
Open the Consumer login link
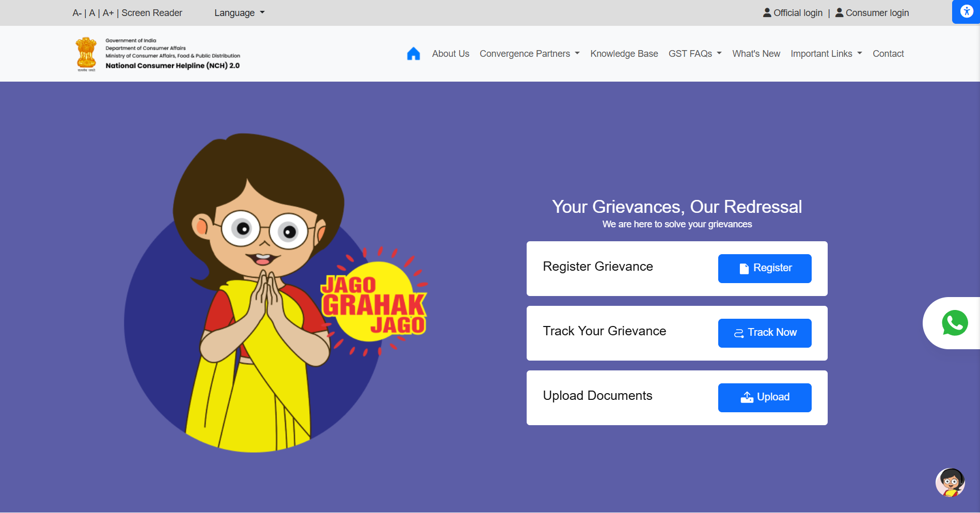(872, 13)
